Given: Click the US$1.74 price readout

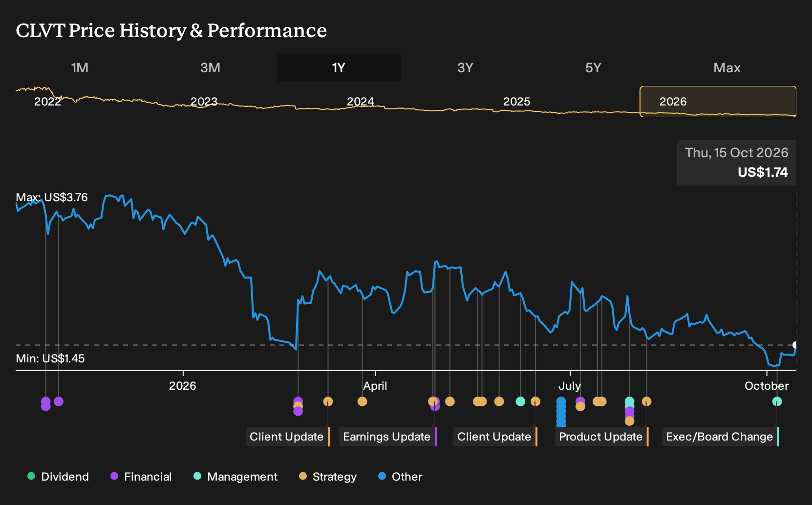Looking at the screenshot, I should point(763,172).
